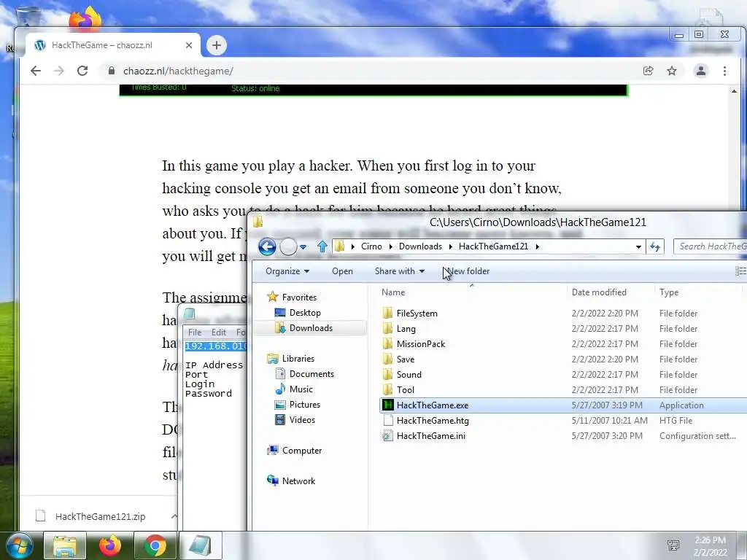
Task: Select the HackTheGame.htg file
Action: (x=432, y=421)
